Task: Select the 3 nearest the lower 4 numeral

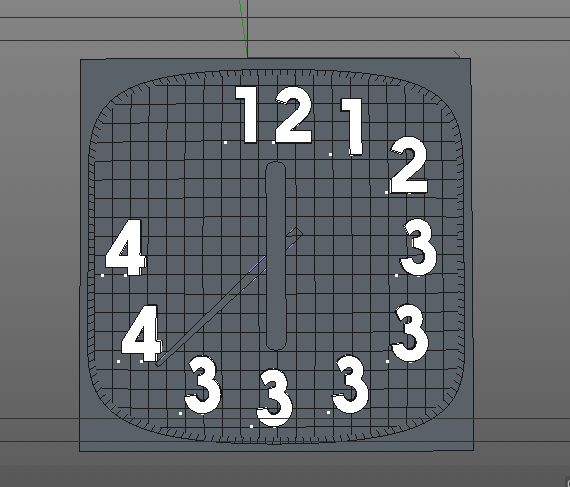Action: click(202, 385)
